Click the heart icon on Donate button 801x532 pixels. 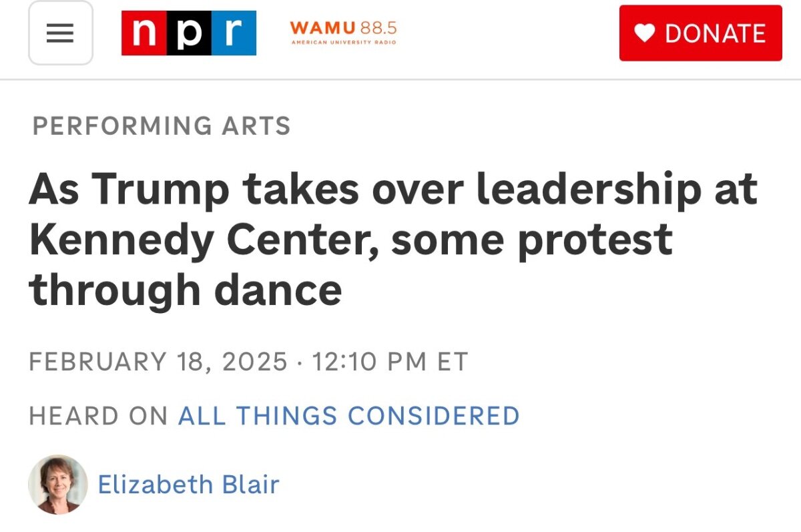tap(645, 33)
